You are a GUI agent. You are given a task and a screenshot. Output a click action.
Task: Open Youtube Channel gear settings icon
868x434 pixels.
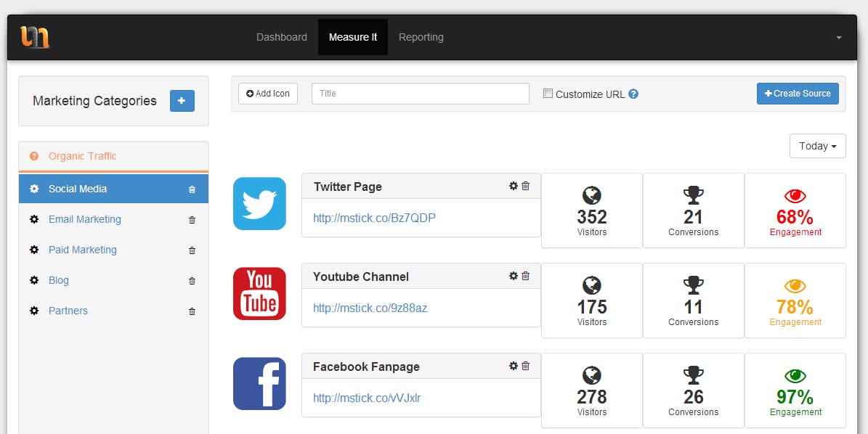tap(514, 276)
